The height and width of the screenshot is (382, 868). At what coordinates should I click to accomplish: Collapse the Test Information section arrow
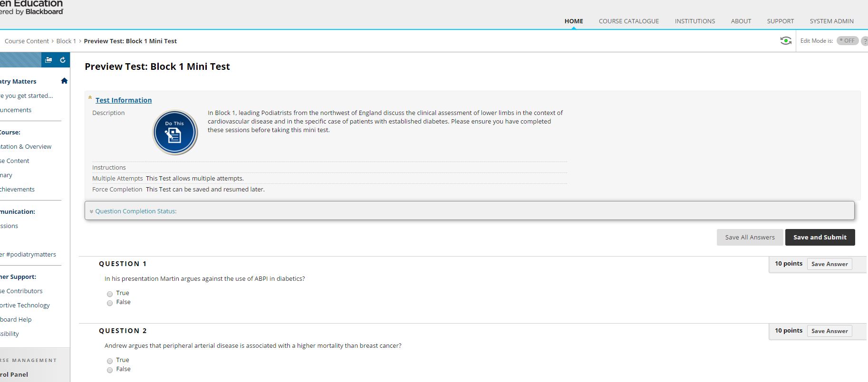click(x=90, y=98)
